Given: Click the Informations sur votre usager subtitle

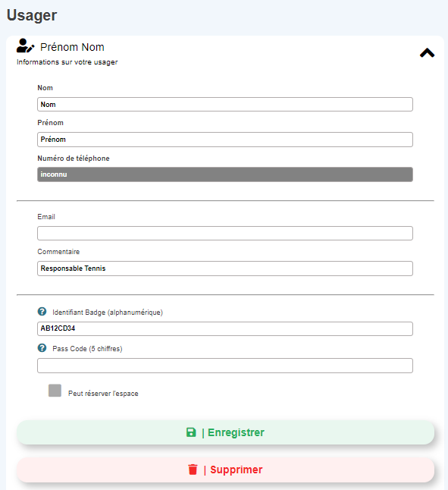Looking at the screenshot, I should point(67,62).
